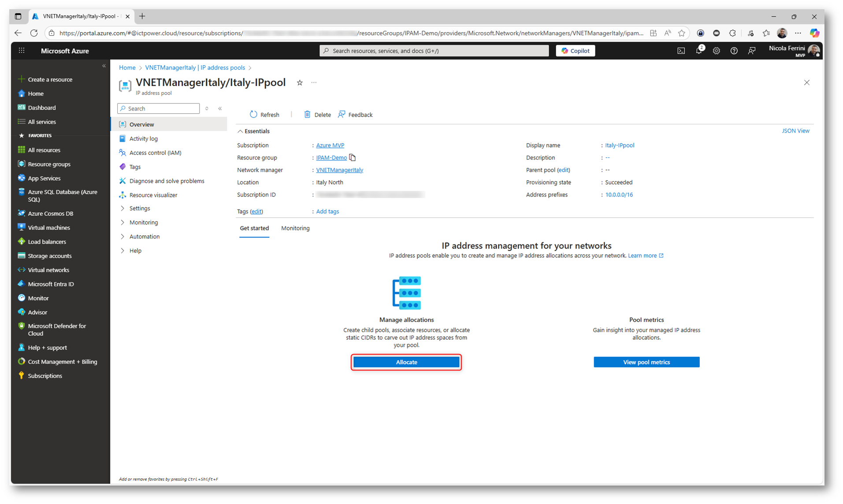
Task: Open Subscriptions in the sidebar
Action: 45,376
